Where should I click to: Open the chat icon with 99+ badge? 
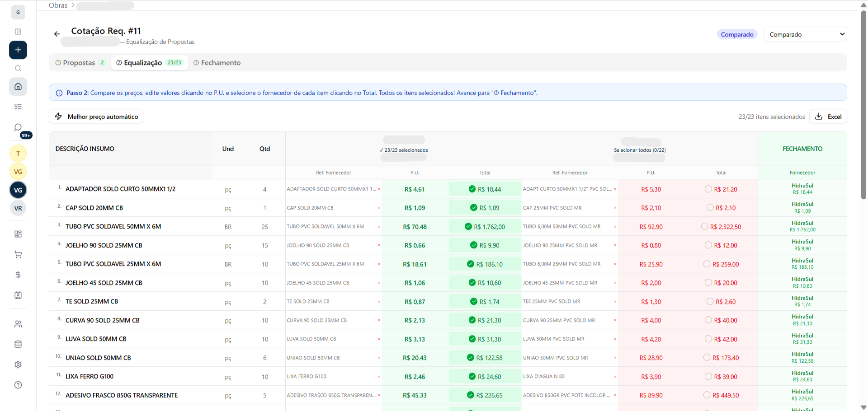point(18,127)
